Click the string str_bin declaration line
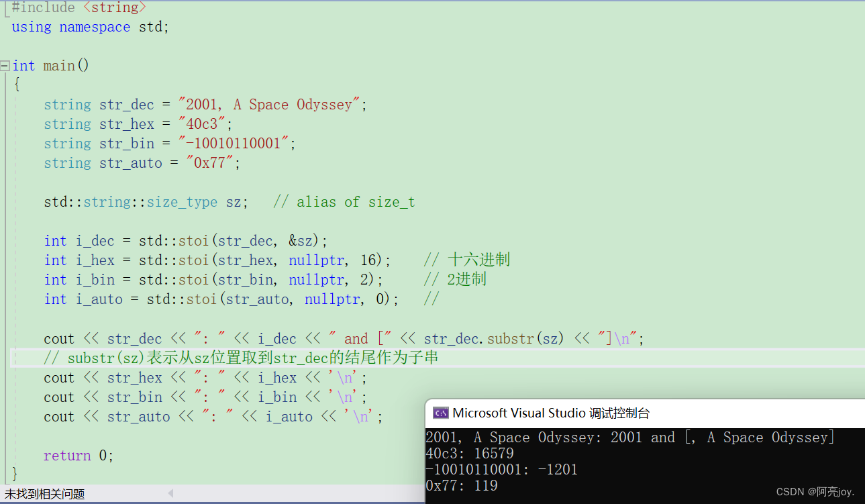The width and height of the screenshot is (865, 504). tap(170, 144)
